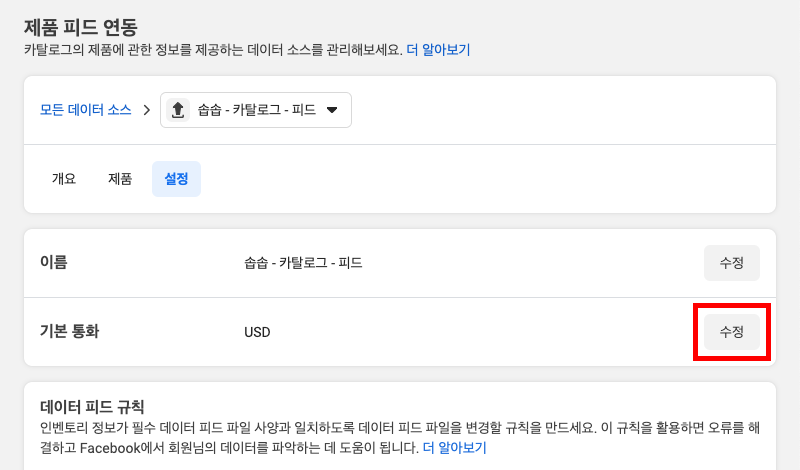The height and width of the screenshot is (470, 800).
Task: Open the 숍숍 - 카탈로그 - 피드 selector label
Action: 257,110
